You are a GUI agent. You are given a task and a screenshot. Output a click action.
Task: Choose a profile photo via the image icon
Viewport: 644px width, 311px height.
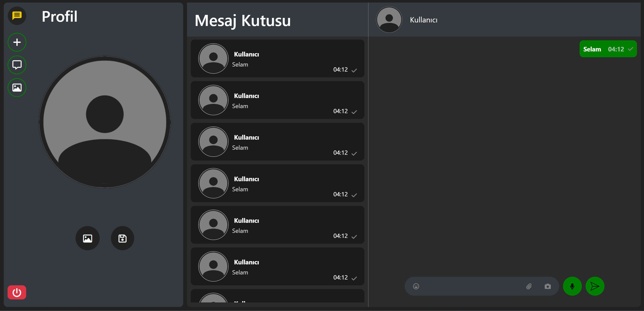[87, 238]
